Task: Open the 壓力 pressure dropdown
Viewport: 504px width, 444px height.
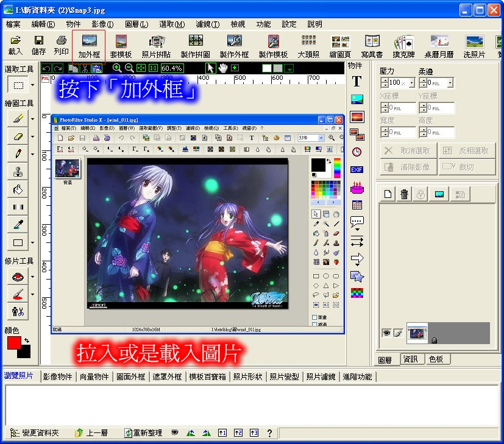Action: (412, 83)
